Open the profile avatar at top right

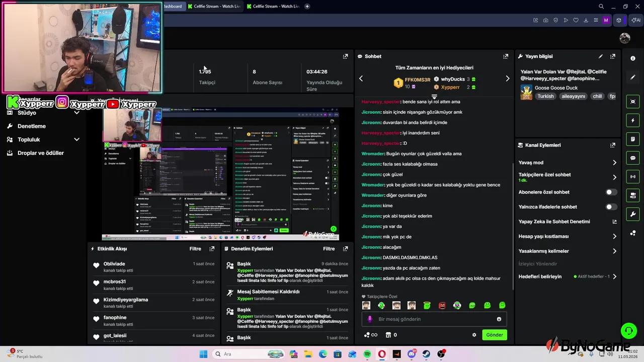625,38
